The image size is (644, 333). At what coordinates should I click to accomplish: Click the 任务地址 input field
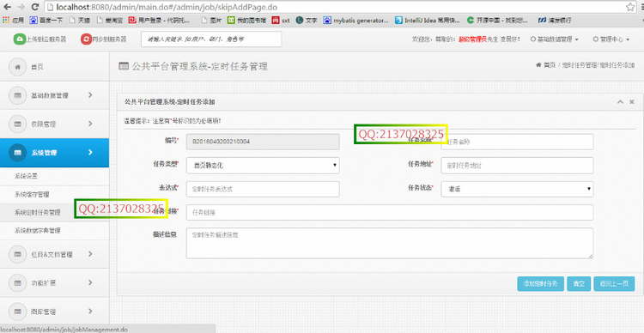(517, 166)
